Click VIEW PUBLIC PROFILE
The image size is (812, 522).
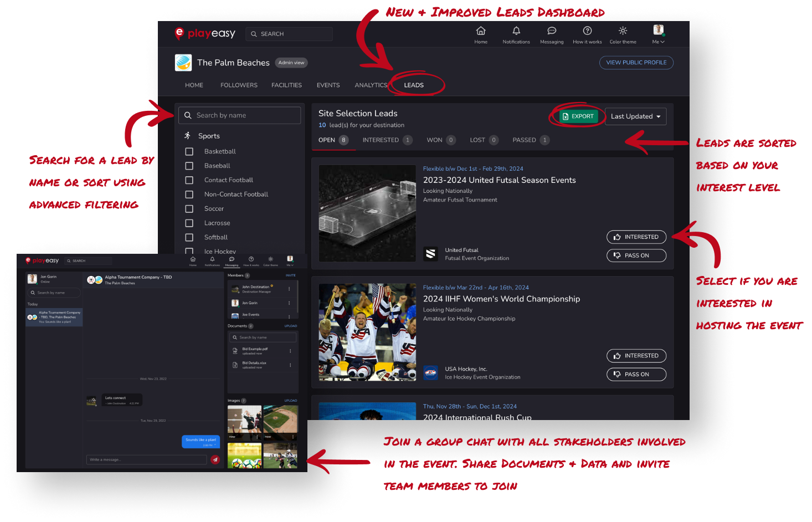(x=636, y=62)
